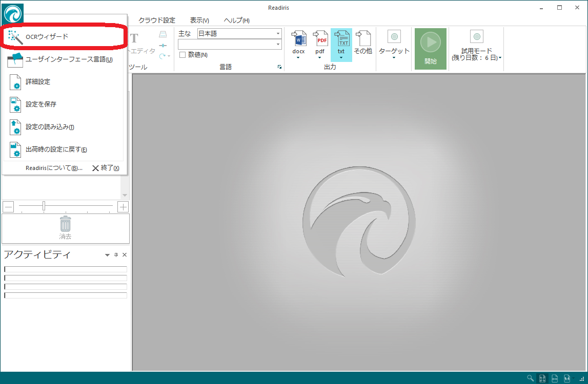
Task: Click the green 開始 start button
Action: [431, 49]
